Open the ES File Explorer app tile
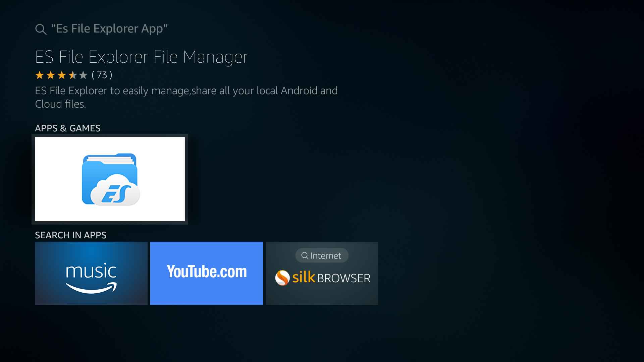This screenshot has width=644, height=362. pyautogui.click(x=110, y=179)
